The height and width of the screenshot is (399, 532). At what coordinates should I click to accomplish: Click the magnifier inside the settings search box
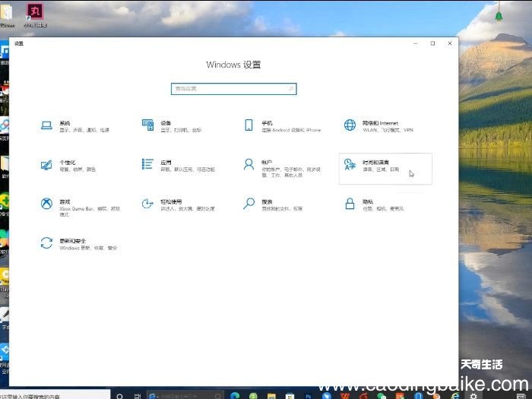(291, 89)
